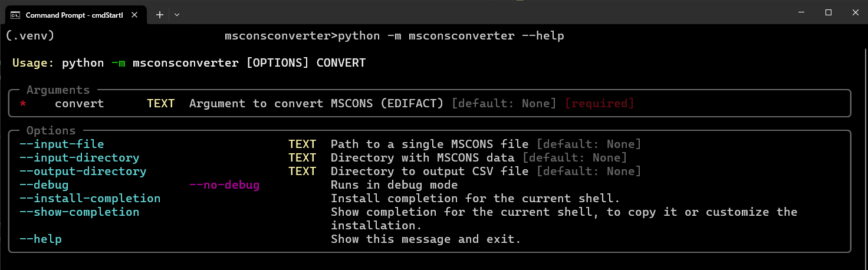868x270 pixels.
Task: Click the --input-directory option text
Action: click(79, 157)
